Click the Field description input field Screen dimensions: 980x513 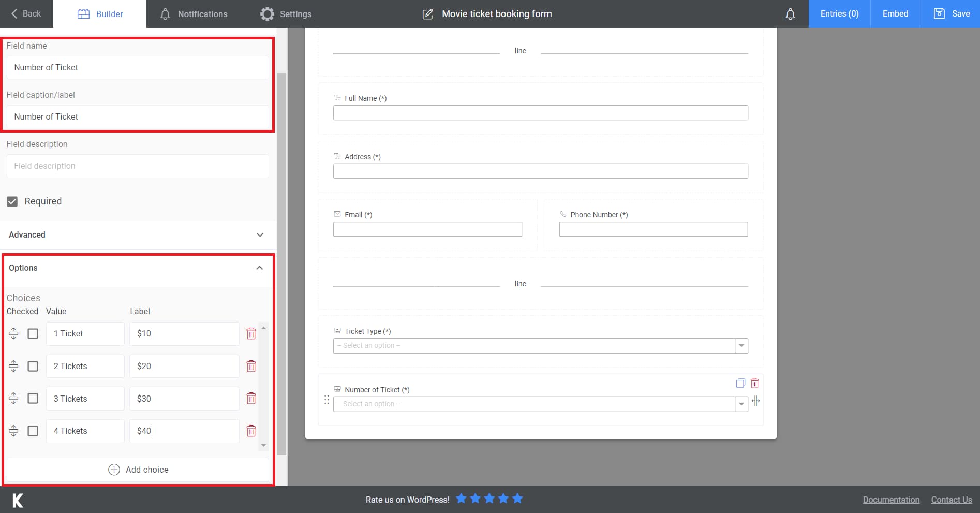pos(138,166)
